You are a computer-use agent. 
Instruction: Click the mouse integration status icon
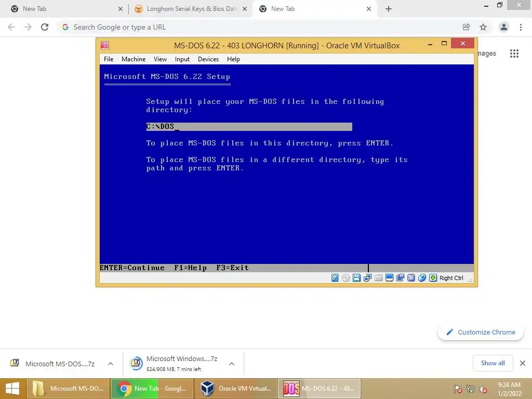click(x=422, y=278)
